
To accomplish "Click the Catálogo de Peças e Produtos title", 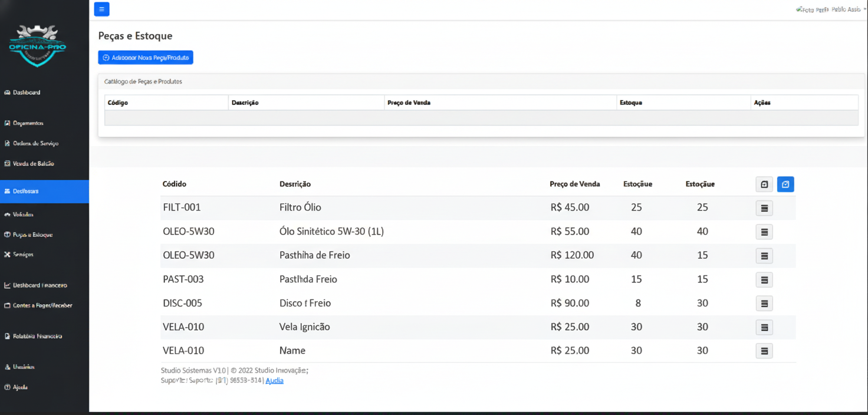I will point(143,81).
